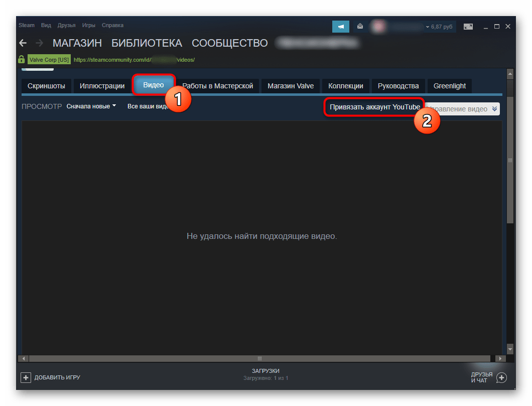Select the 'Руководства' tab
Viewport: 532px width, 406px height.
398,86
